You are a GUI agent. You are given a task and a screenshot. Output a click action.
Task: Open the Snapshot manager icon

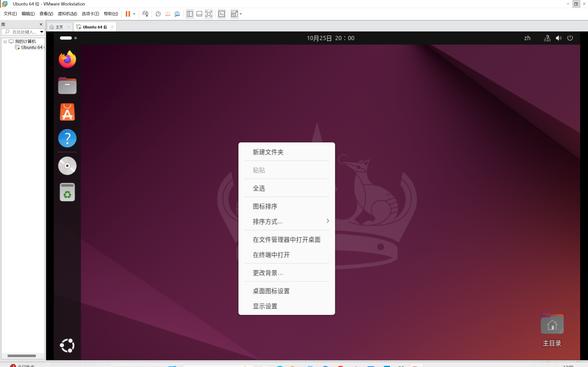[x=177, y=14]
